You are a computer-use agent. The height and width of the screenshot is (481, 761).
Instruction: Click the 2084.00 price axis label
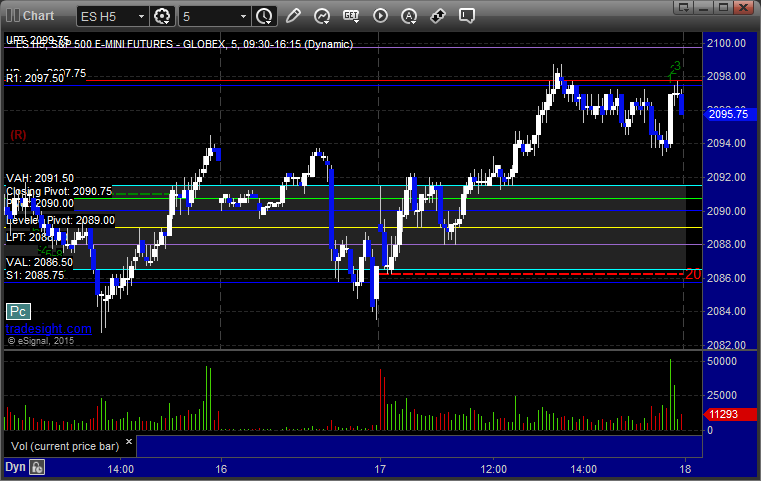[x=727, y=311]
